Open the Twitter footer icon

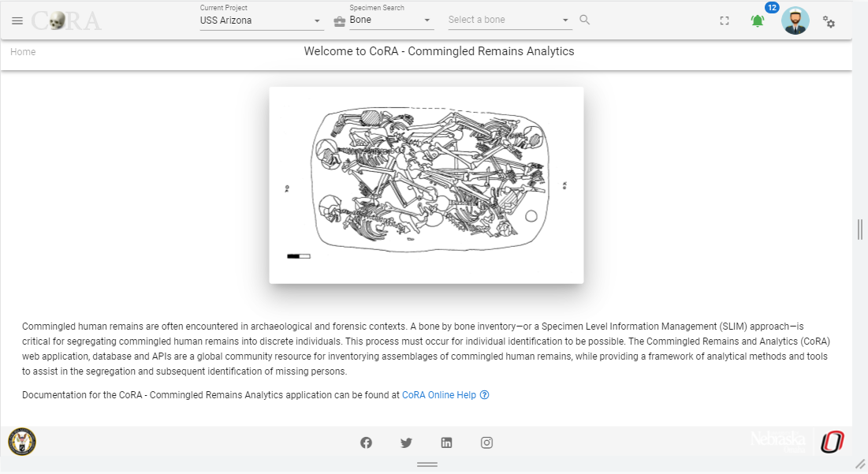[406, 442]
